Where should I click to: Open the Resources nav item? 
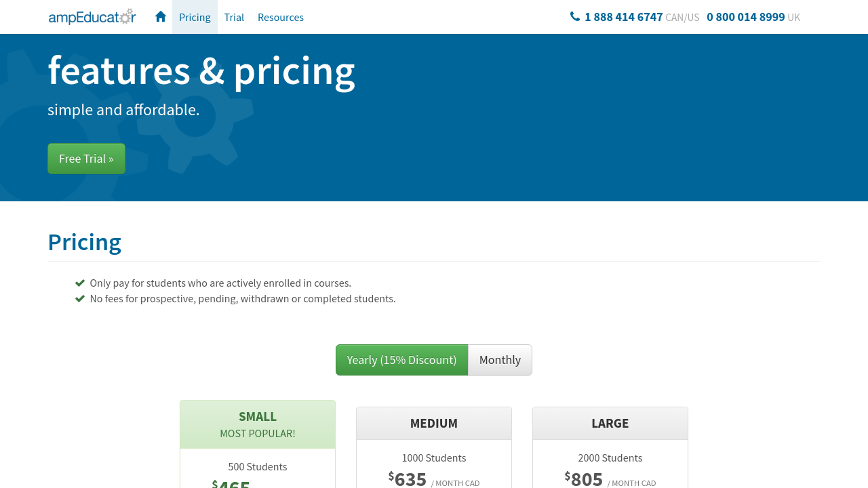coord(281,17)
